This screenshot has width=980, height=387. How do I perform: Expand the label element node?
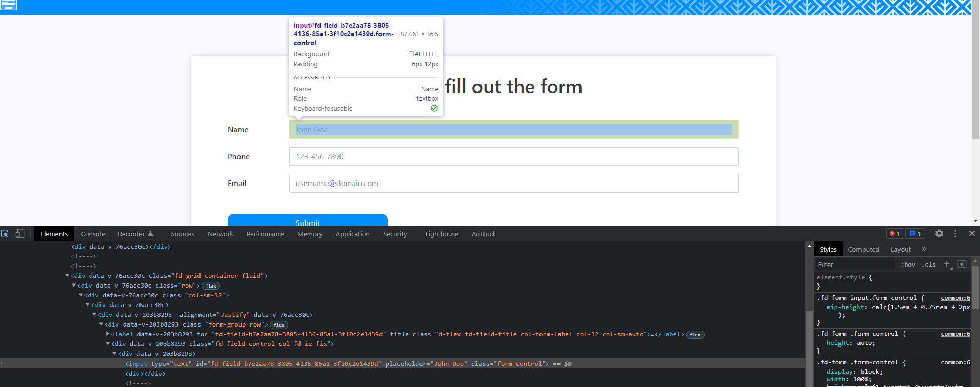click(108, 334)
